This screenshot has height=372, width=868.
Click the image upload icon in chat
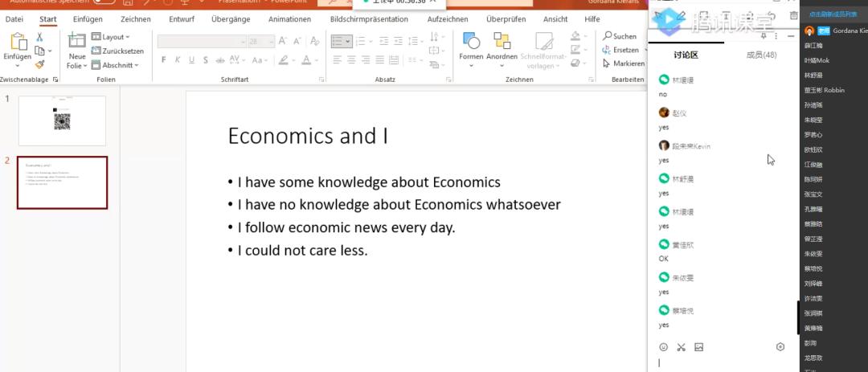[x=698, y=347]
